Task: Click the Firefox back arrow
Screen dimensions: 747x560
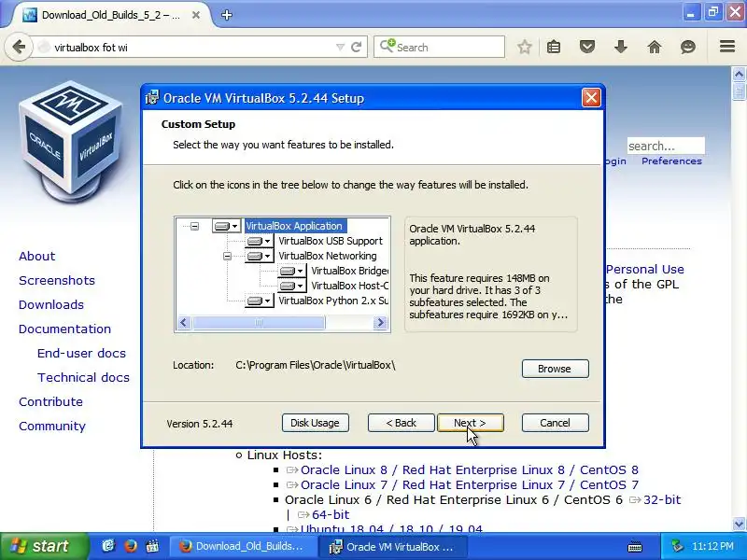Action: [x=18, y=47]
